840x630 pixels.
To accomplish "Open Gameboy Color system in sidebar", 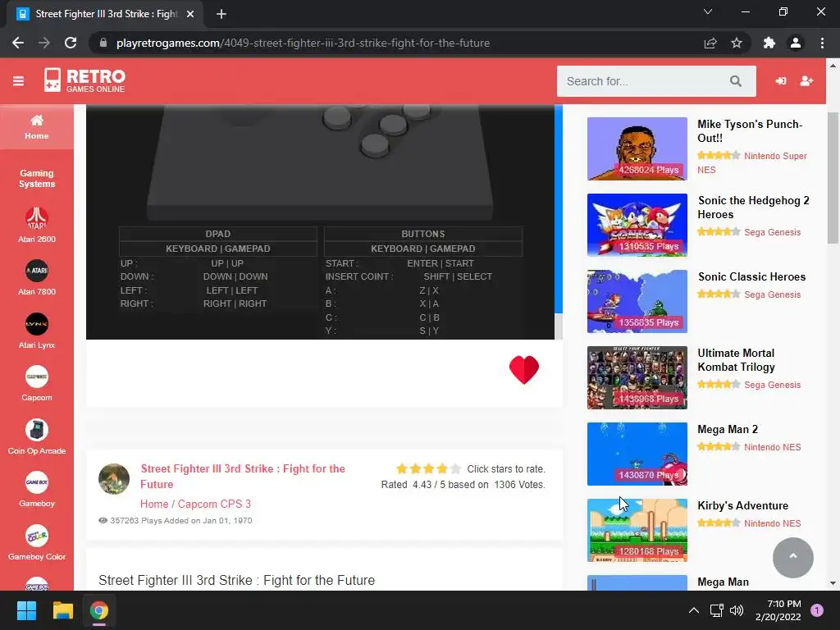I will pos(36,543).
